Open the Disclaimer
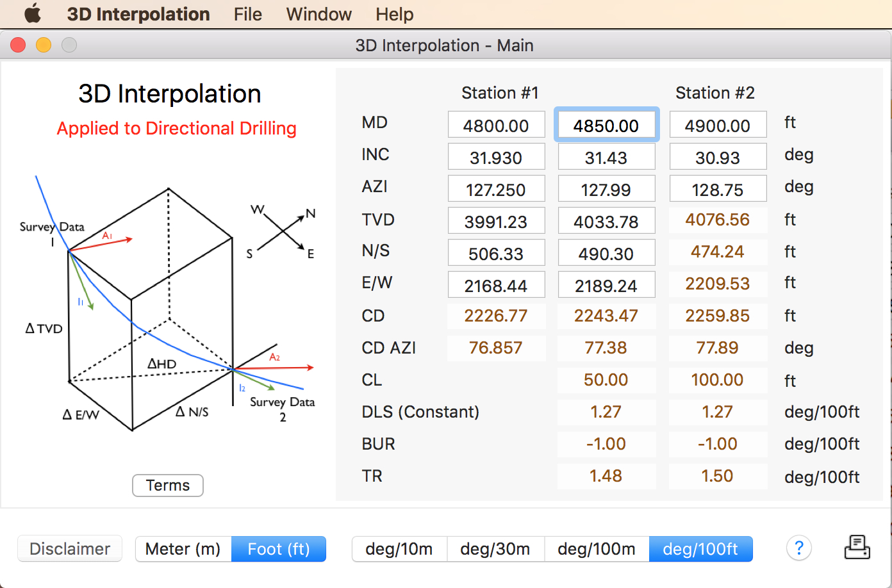The image size is (892, 588). [x=70, y=549]
